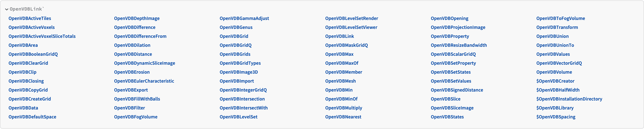Image resolution: width=644 pixels, height=129 pixels.
Task: Open the $OpenVDBSpacing symbol link
Action: (555, 117)
